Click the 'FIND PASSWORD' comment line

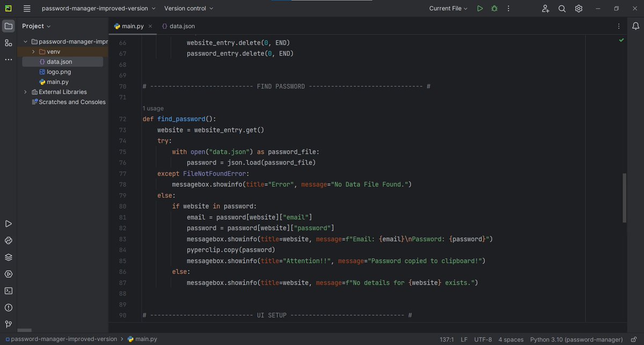(x=287, y=86)
